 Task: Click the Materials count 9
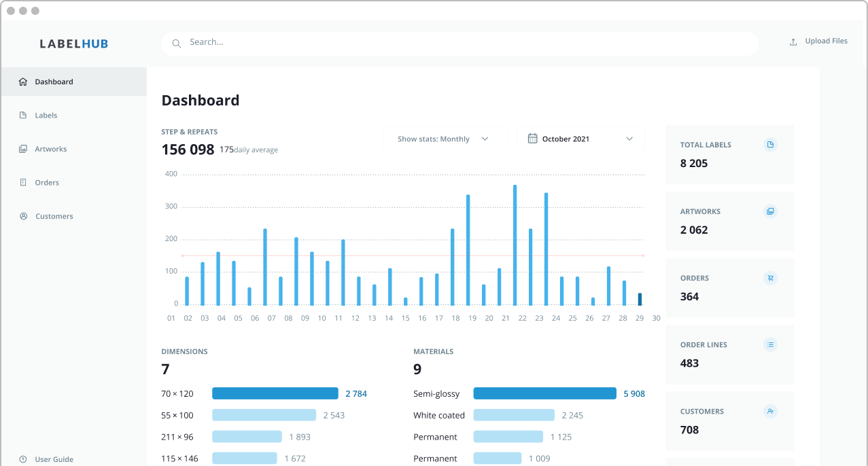coord(417,370)
